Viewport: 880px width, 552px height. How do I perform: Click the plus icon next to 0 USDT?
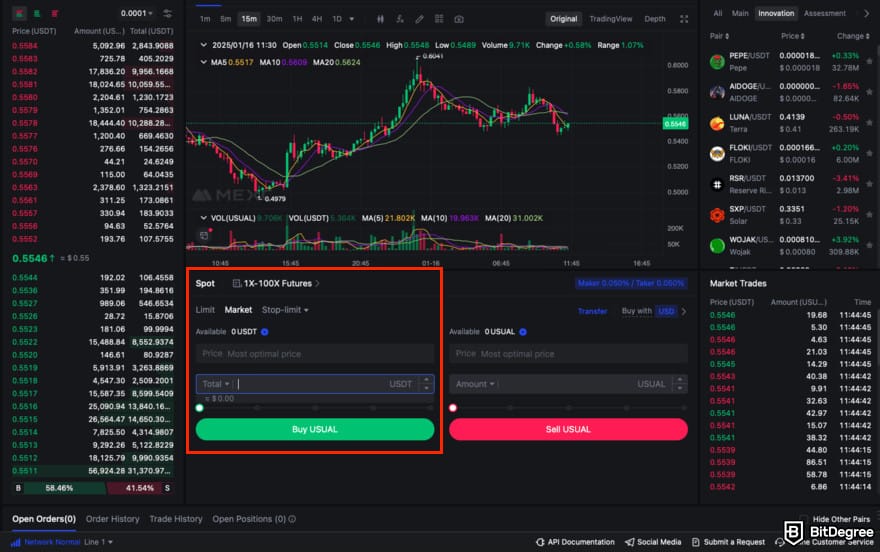tap(264, 332)
